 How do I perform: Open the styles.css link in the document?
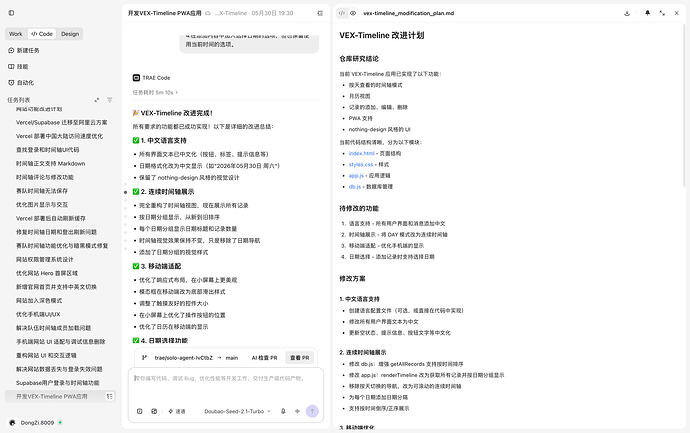[x=361, y=164]
